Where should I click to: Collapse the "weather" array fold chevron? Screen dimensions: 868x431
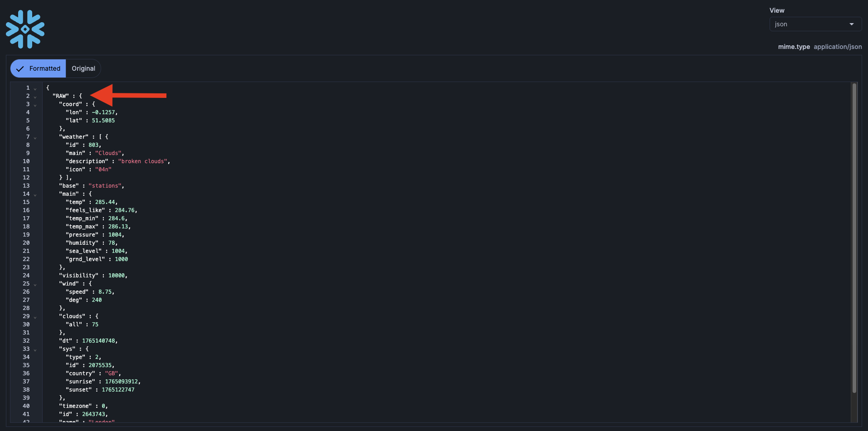coord(35,137)
